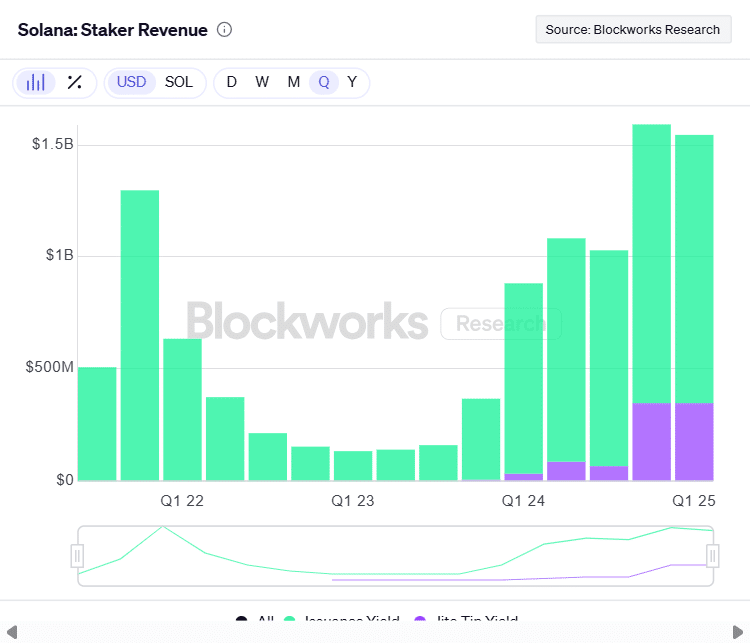This screenshot has width=750, height=643.
Task: Select yearly (Y) interval
Action: click(x=352, y=82)
